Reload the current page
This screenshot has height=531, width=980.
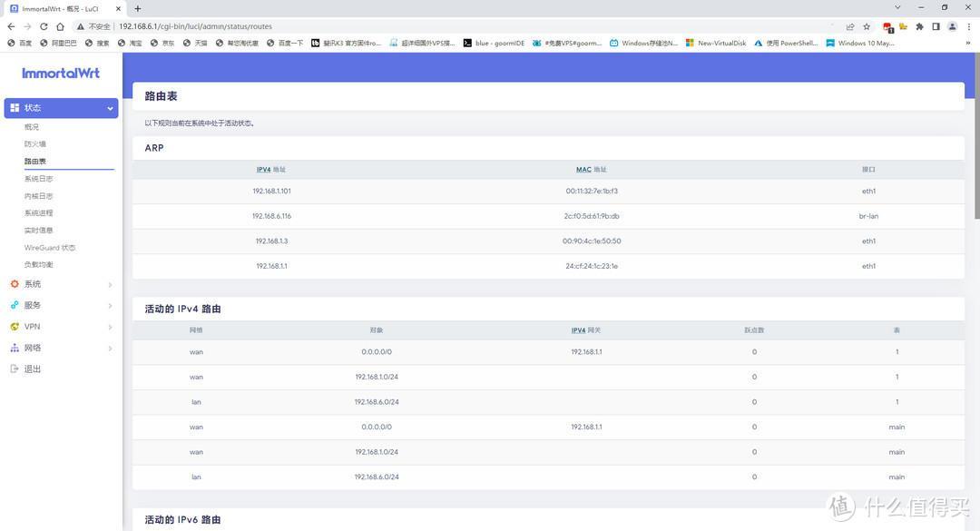pos(44,26)
